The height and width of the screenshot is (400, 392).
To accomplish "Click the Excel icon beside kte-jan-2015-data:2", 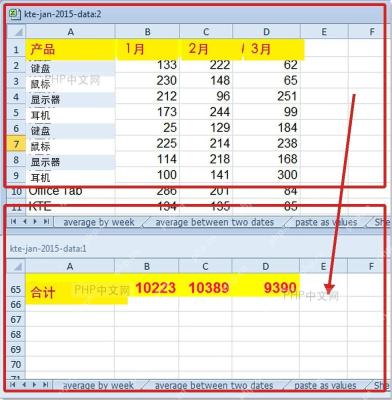I will pos(15,14).
